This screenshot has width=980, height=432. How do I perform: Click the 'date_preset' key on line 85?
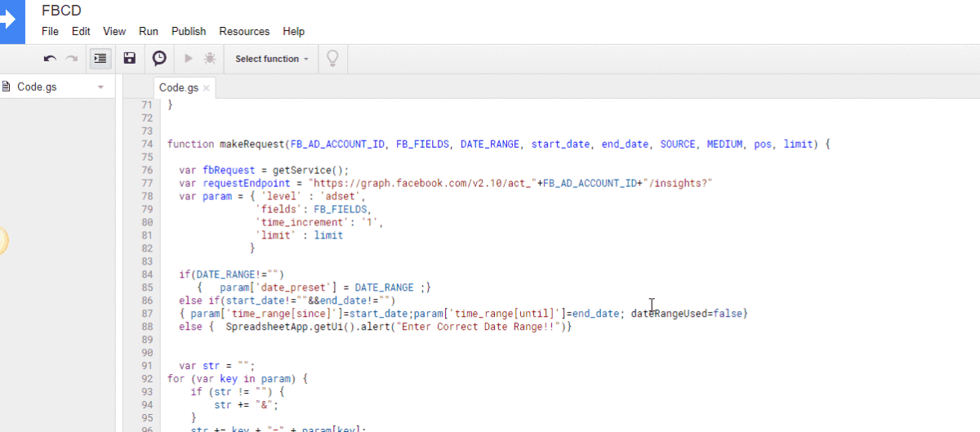coord(293,287)
